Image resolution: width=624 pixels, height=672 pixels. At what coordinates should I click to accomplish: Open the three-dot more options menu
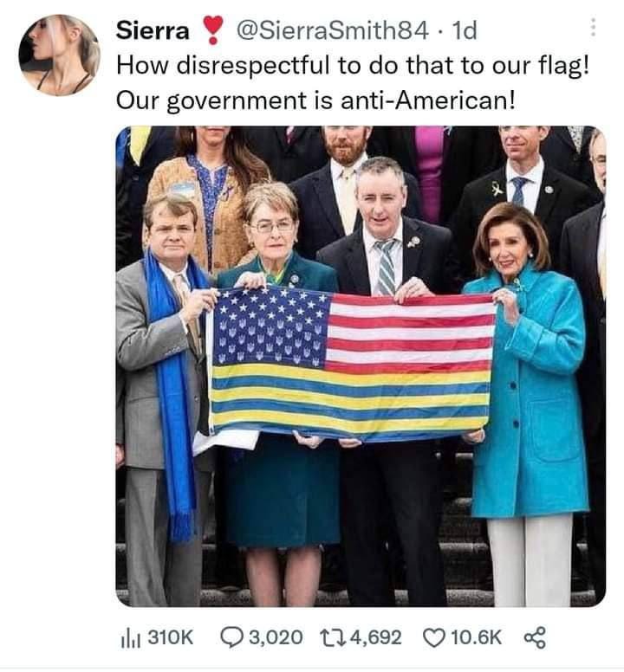593,28
